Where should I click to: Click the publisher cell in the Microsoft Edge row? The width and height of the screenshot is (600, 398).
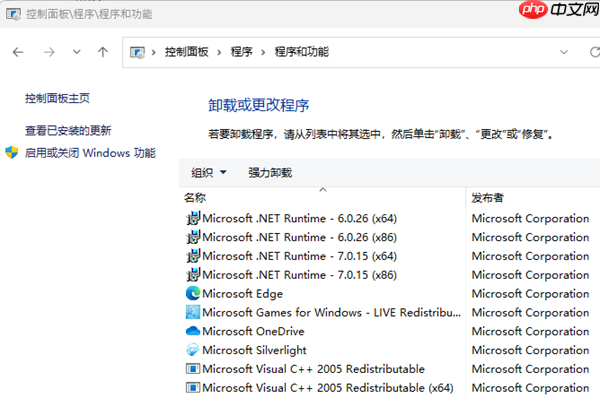[530, 294]
